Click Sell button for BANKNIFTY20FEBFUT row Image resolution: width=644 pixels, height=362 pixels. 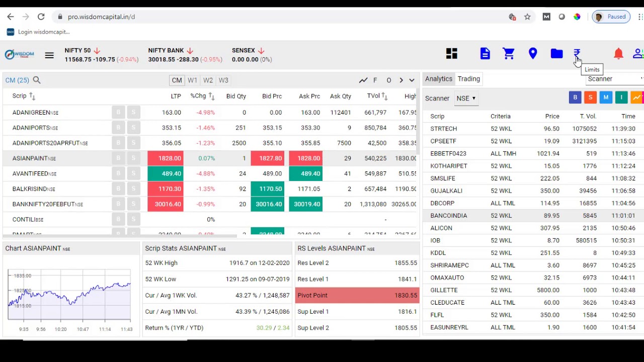click(133, 204)
